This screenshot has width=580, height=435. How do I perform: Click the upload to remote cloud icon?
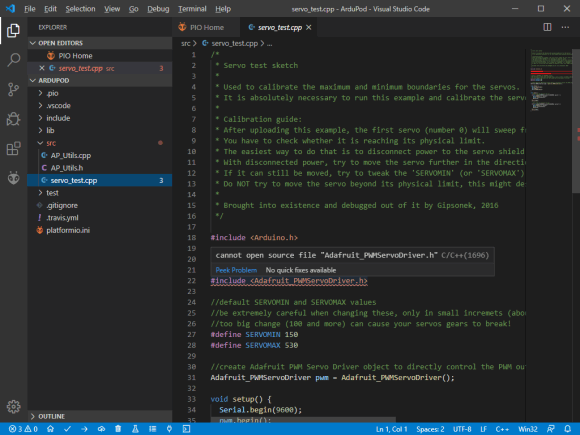tap(101, 429)
